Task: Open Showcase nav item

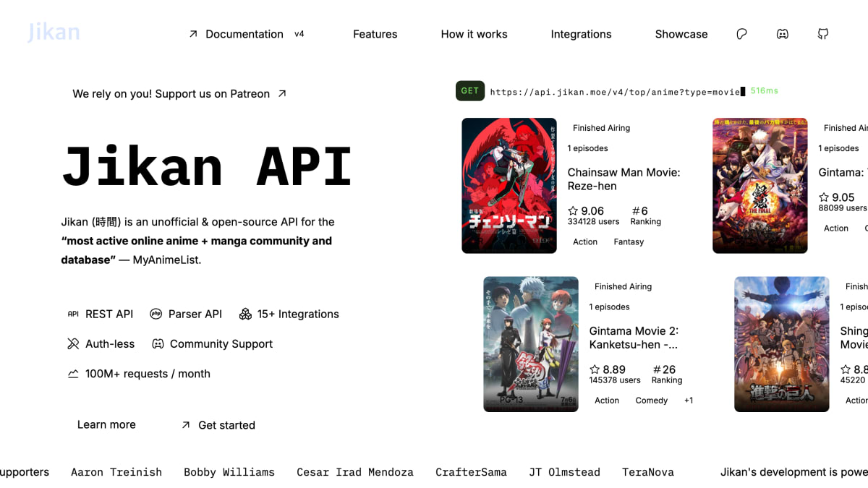Action: [x=681, y=34]
